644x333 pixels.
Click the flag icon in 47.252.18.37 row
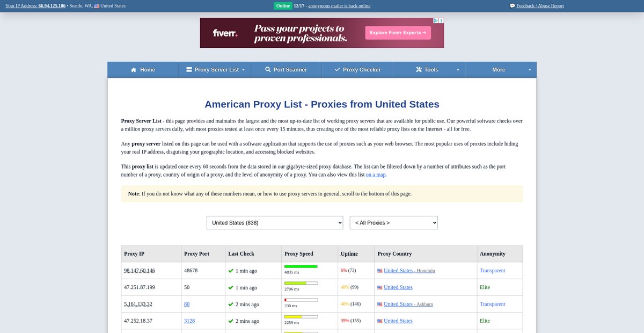coord(380,321)
